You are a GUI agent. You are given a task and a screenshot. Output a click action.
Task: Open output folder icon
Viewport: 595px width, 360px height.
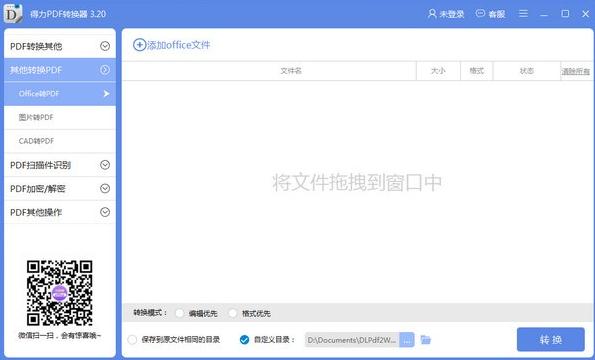coord(426,340)
